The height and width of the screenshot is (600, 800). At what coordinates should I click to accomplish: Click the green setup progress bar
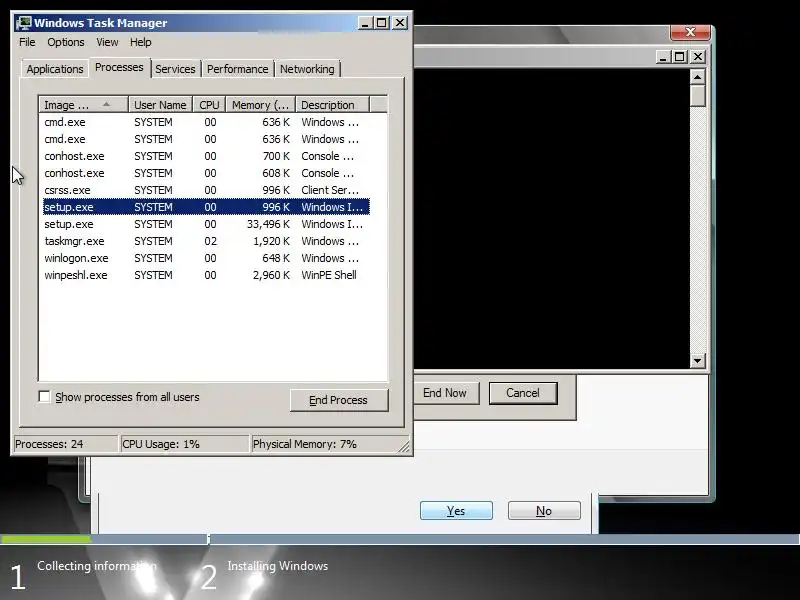click(46, 539)
